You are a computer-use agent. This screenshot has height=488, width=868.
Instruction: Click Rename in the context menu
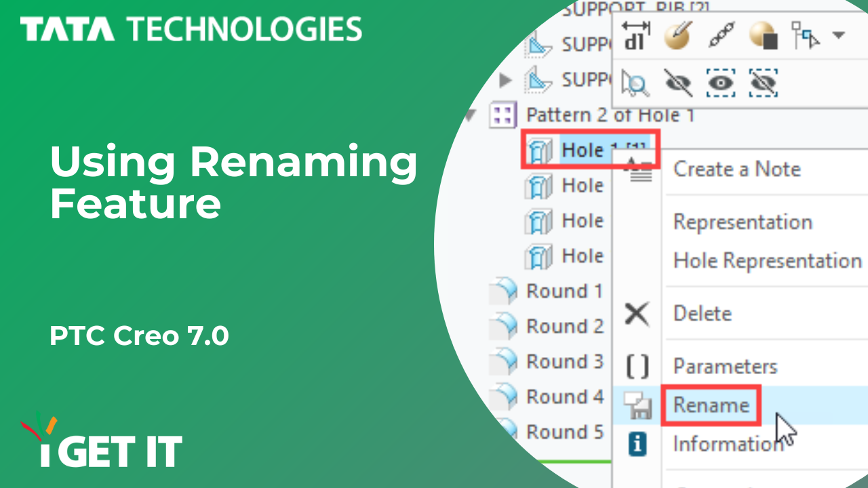tap(711, 405)
